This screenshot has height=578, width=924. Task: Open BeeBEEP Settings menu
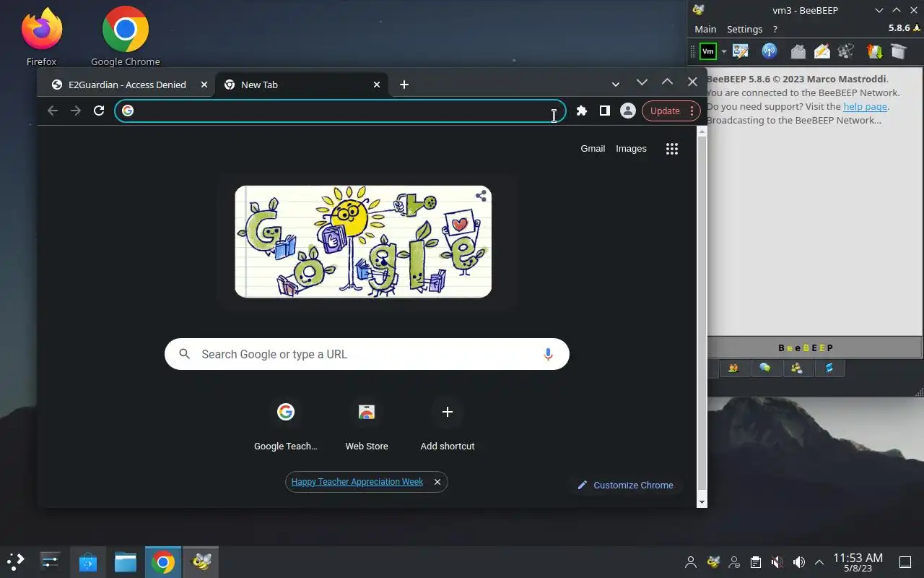tap(744, 29)
